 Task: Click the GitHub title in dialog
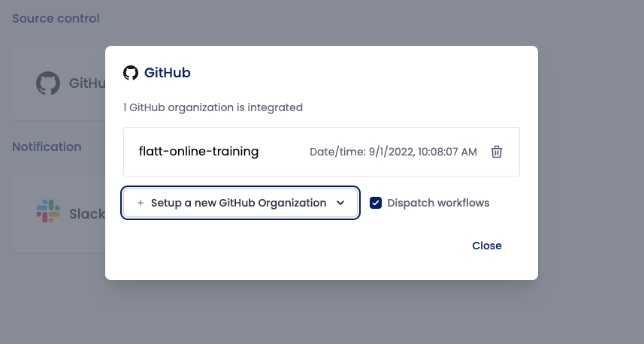click(x=167, y=73)
